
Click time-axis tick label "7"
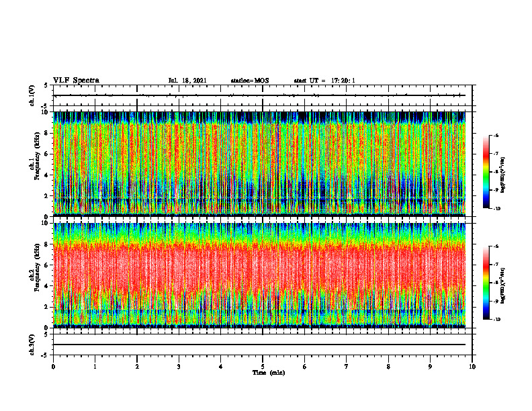point(347,367)
